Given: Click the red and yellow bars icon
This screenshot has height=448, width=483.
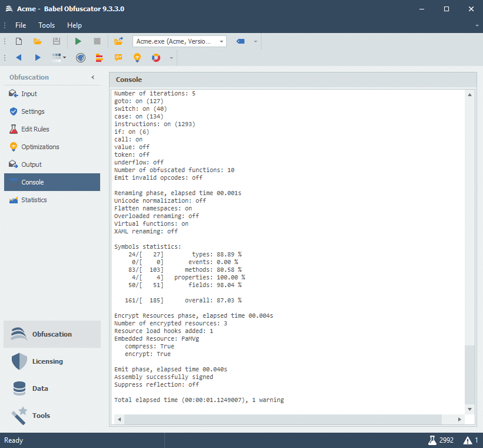Looking at the screenshot, I should 99,58.
